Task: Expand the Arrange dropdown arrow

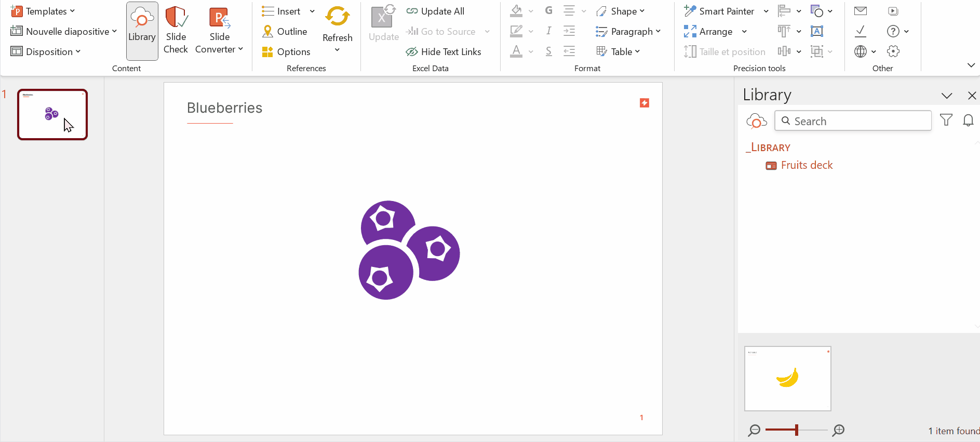Action: [744, 31]
